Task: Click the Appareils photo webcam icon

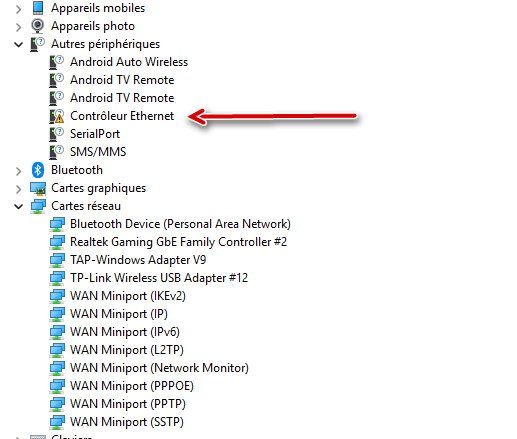Action: pyautogui.click(x=38, y=26)
